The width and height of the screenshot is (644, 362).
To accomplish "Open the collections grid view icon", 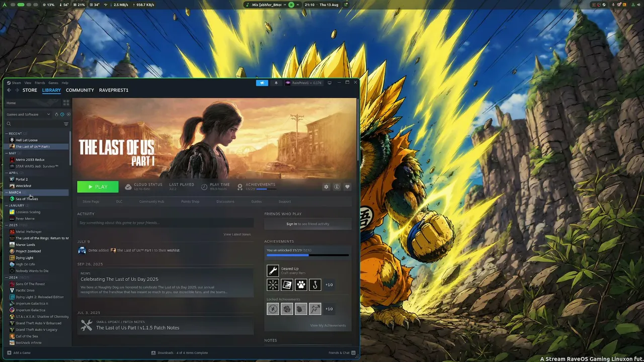I will click(x=66, y=103).
